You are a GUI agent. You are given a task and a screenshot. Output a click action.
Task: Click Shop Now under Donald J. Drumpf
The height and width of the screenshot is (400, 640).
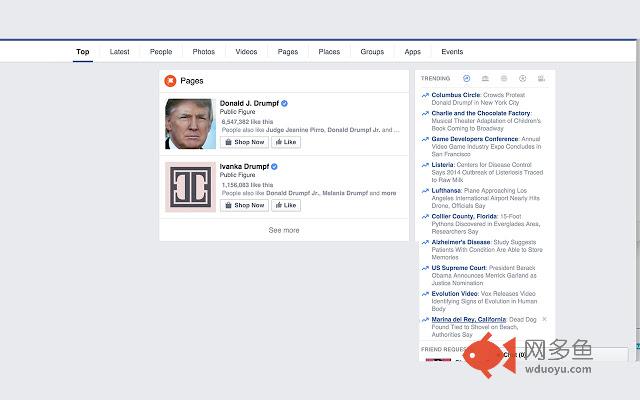tap(244, 142)
